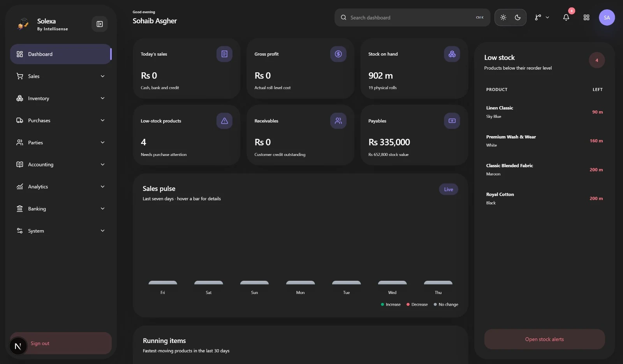Image resolution: width=623 pixels, height=364 pixels.
Task: Click the Thursday bar in Sales pulse
Action: [x=438, y=283]
